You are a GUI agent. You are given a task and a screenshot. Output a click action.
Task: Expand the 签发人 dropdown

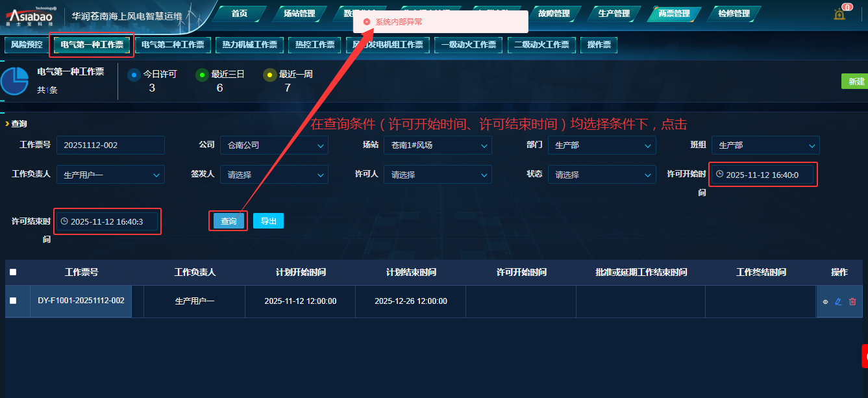pyautogui.click(x=274, y=175)
